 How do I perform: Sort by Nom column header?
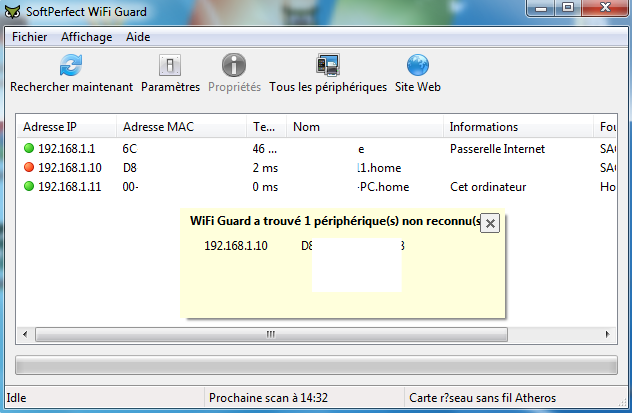click(x=365, y=127)
